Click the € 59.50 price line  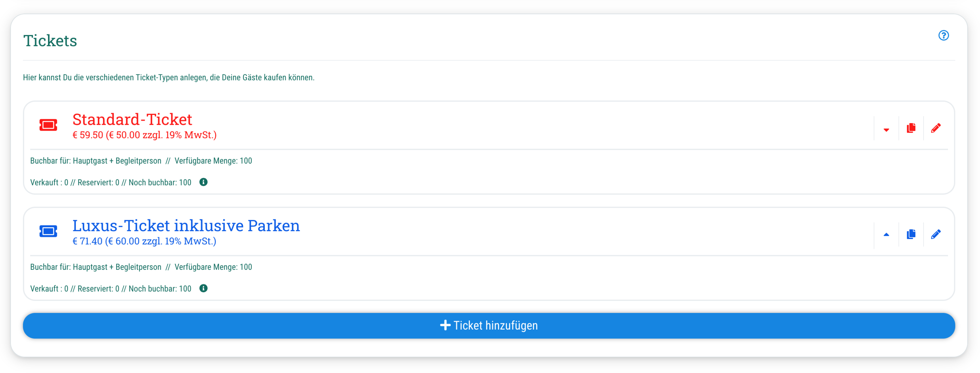[x=144, y=135]
